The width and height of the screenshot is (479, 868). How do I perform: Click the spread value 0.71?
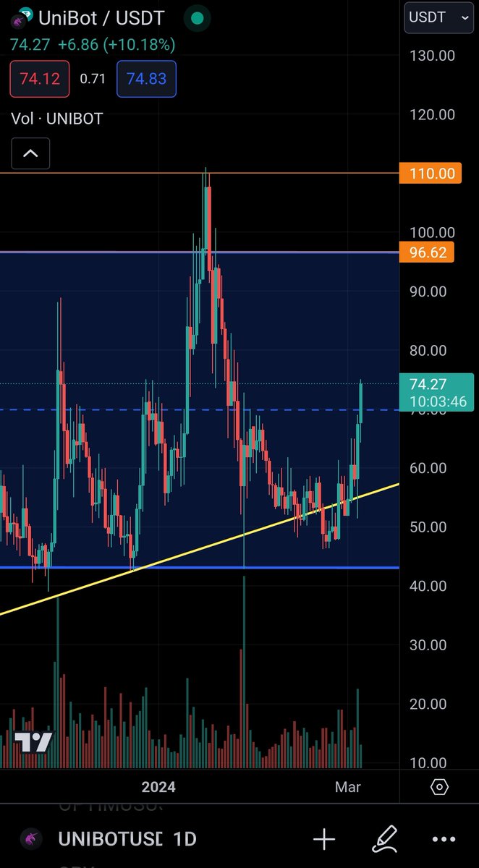[x=93, y=79]
